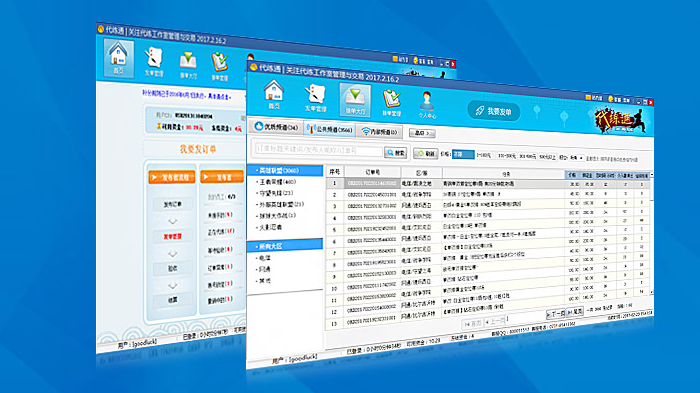This screenshot has height=393, width=700.
Task: Focus the order keyword search field
Action: pyautogui.click(x=318, y=150)
